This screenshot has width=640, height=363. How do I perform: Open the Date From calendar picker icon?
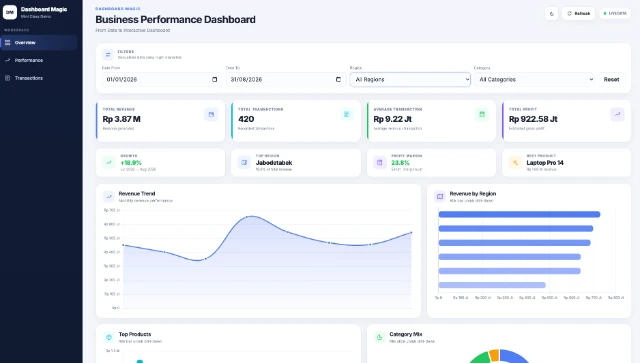[214, 79]
